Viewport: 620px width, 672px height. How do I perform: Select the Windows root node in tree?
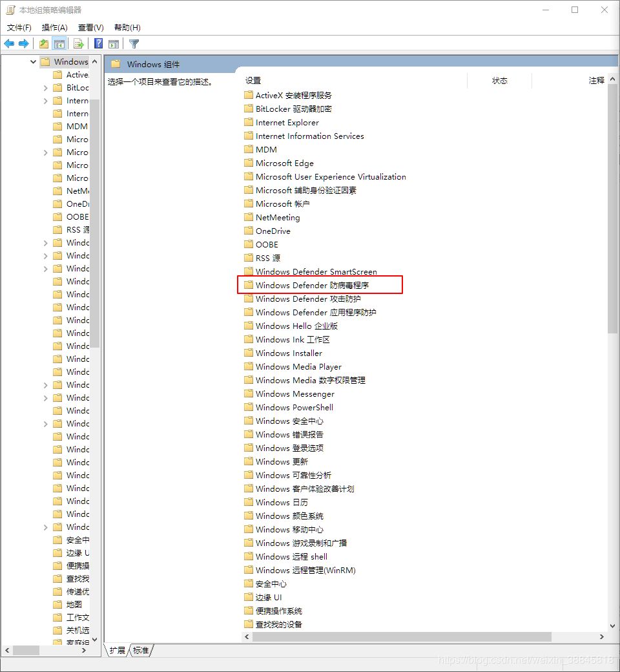point(65,62)
